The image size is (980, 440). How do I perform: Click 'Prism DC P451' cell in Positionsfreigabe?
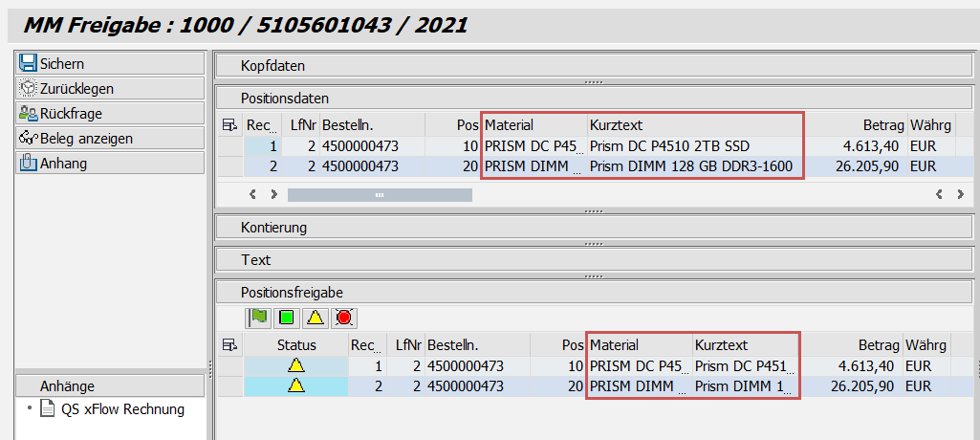pyautogui.click(x=747, y=365)
